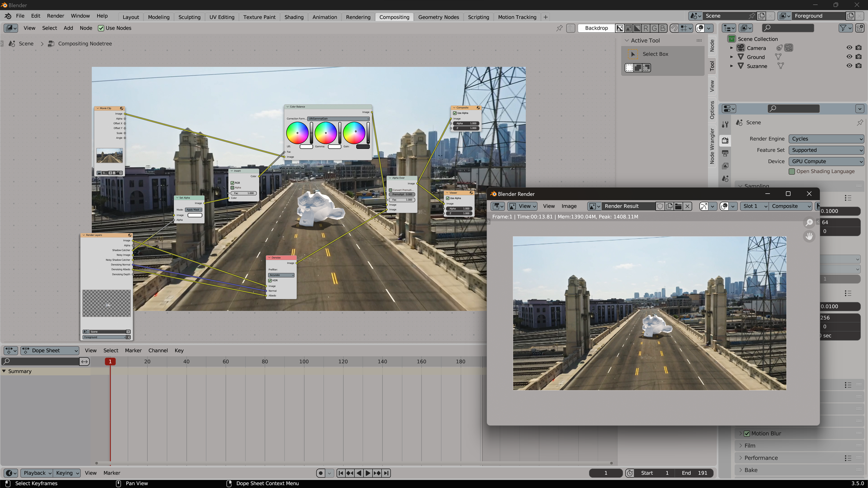Open the Render Engine dropdown showing Cycles

[x=826, y=139]
